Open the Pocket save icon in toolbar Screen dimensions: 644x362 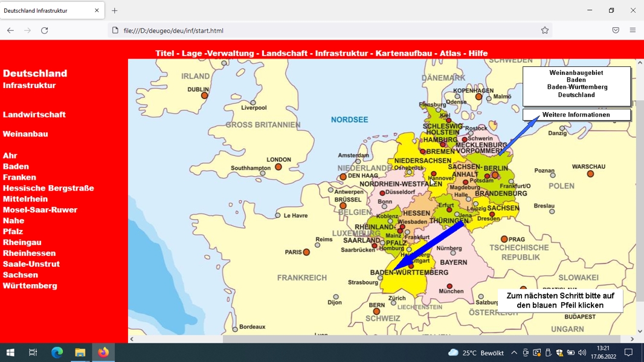[x=615, y=30]
